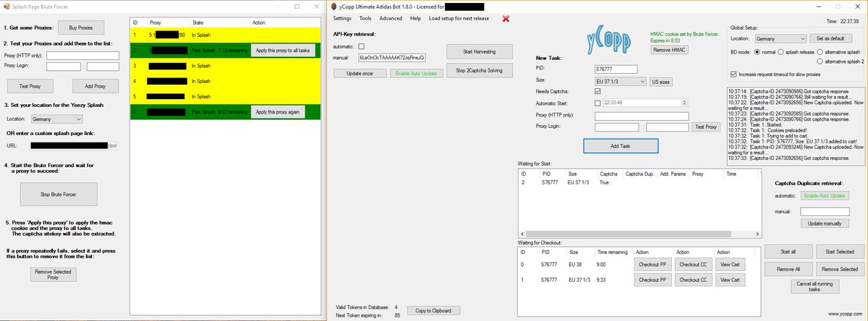The image size is (868, 321).
Task: Click US sizes button
Action: point(662,82)
